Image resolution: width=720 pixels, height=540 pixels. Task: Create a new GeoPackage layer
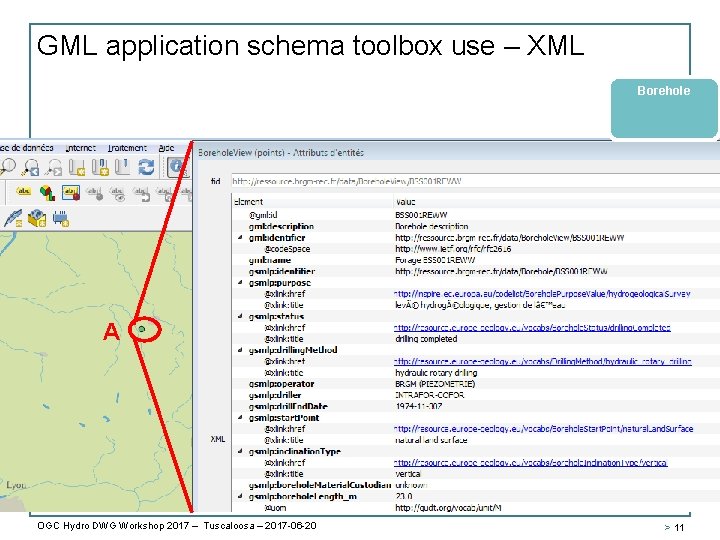click(37, 219)
